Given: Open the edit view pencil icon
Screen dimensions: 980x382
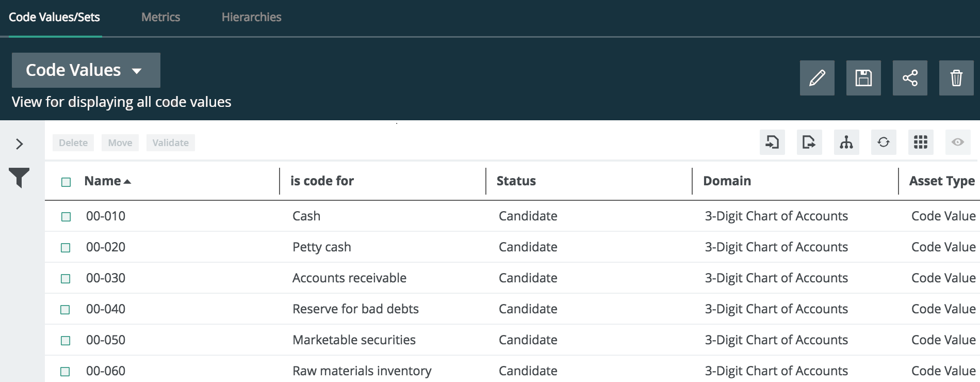Looking at the screenshot, I should pos(818,78).
